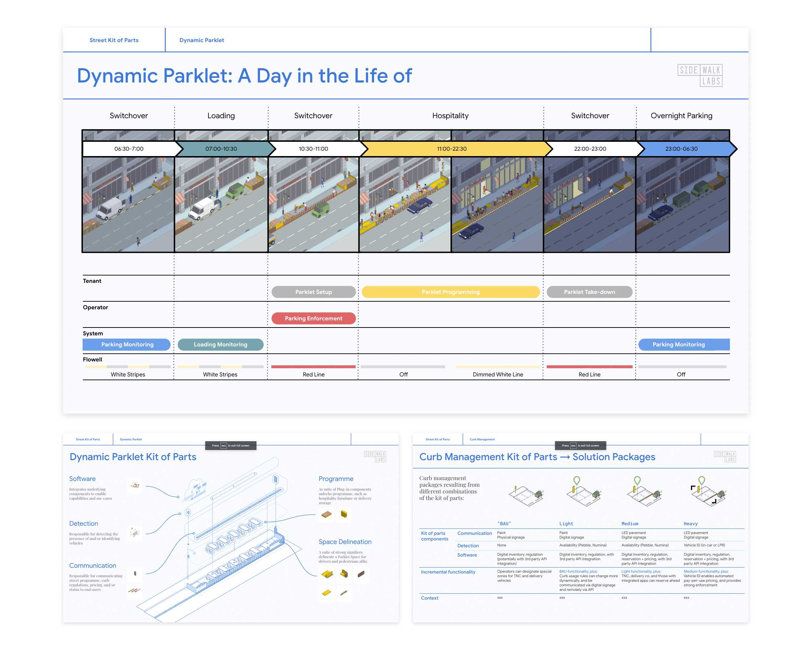The image size is (812, 650).
Task: Click the Sidewalk Labs logo on main slide
Action: (700, 75)
